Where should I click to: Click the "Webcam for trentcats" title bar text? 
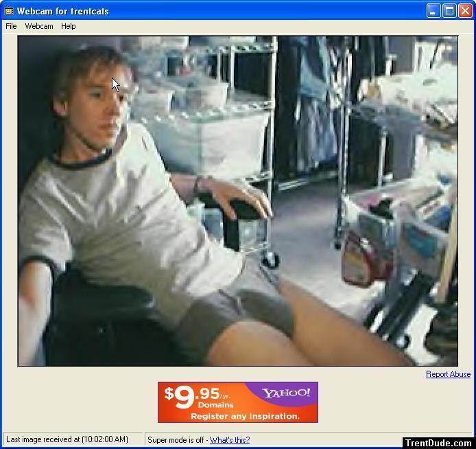coord(63,11)
